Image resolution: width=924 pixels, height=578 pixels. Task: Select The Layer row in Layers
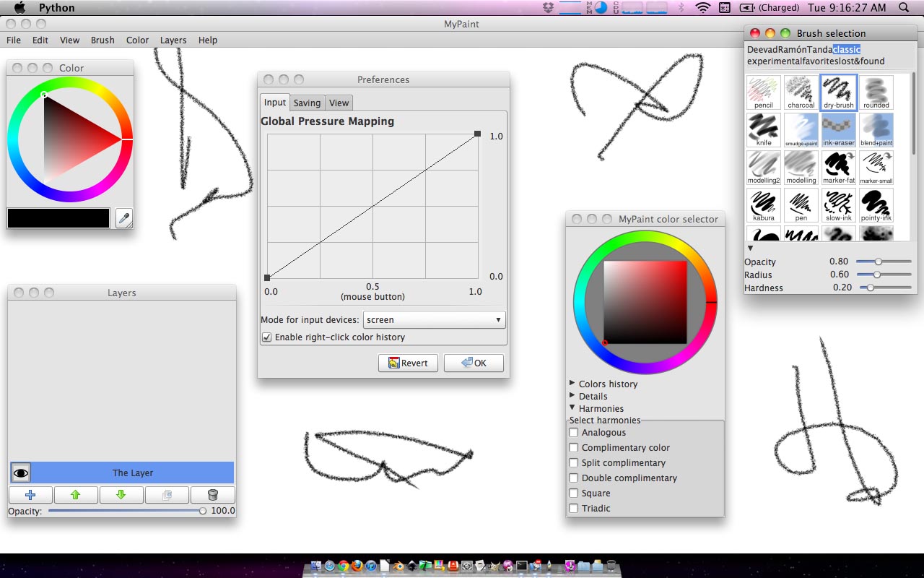(122, 473)
